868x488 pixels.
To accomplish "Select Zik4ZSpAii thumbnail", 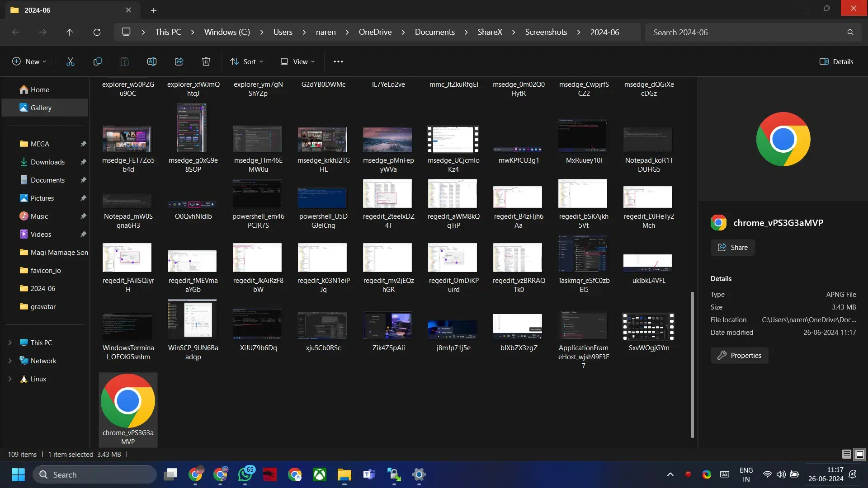I will coord(387,325).
